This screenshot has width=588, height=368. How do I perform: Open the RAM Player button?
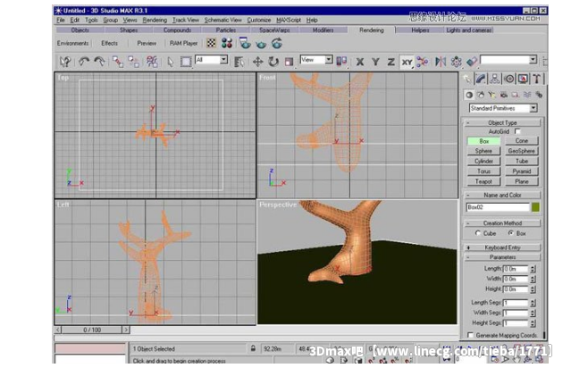pyautogui.click(x=183, y=43)
